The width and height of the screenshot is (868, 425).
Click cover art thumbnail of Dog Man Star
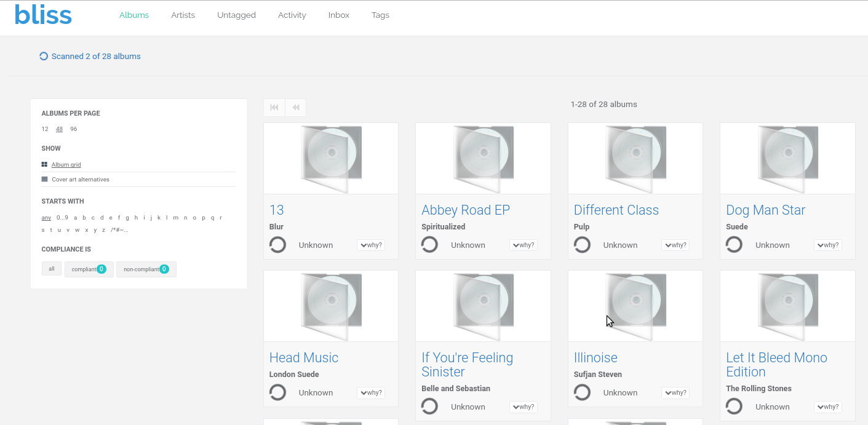click(x=787, y=159)
